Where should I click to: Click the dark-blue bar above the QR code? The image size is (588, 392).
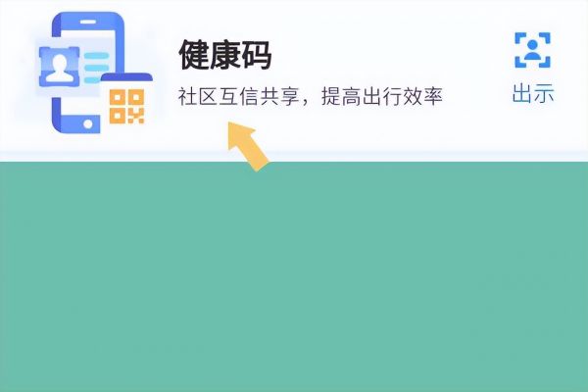(x=126, y=76)
